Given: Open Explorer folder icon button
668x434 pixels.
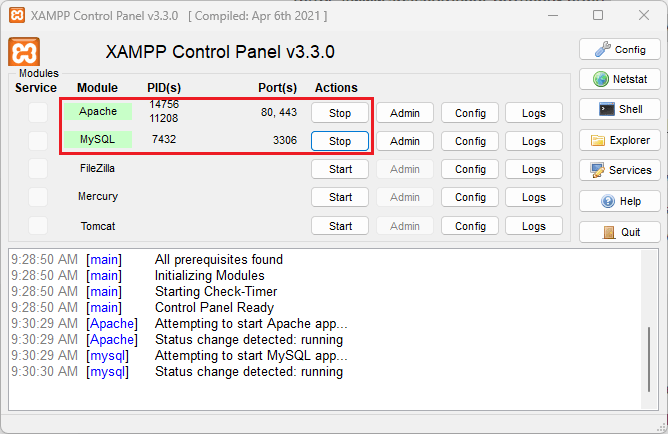Looking at the screenshot, I should [x=619, y=140].
